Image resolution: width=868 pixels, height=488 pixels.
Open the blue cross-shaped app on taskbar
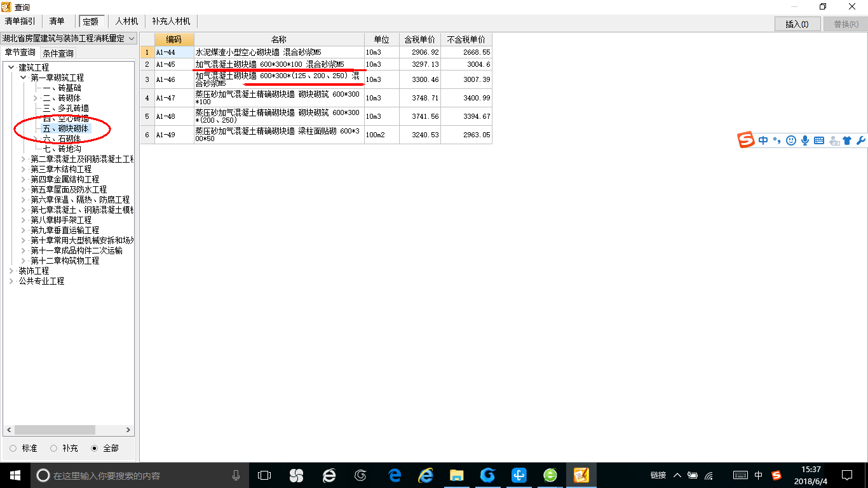click(519, 475)
